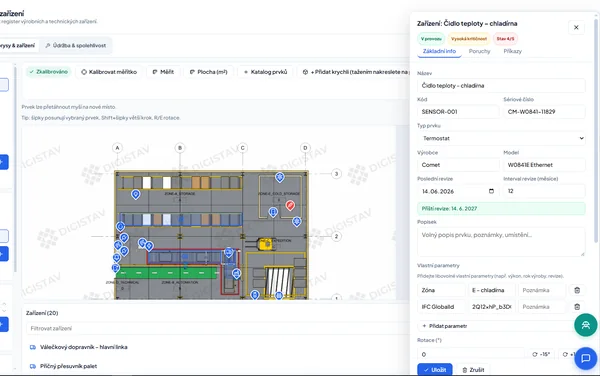Click the Interval revize field
The width and height of the screenshot is (600, 376).
[x=544, y=191]
